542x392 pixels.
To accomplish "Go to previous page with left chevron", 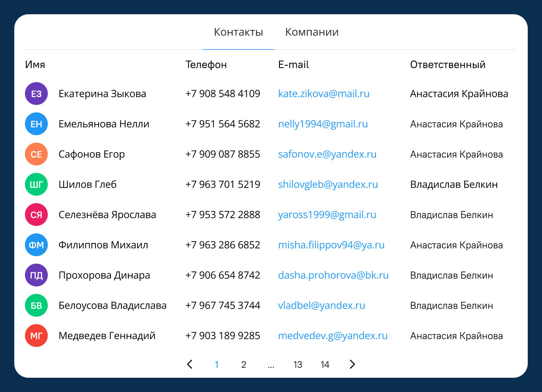I will (x=190, y=364).
